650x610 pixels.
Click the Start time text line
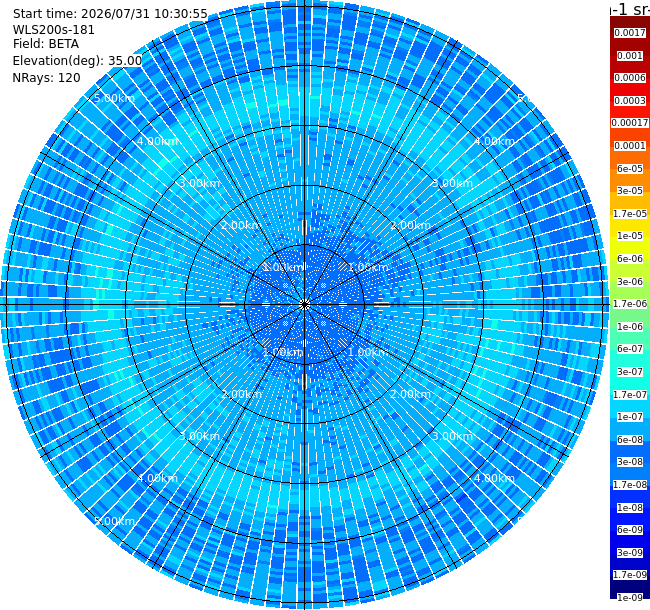click(110, 14)
